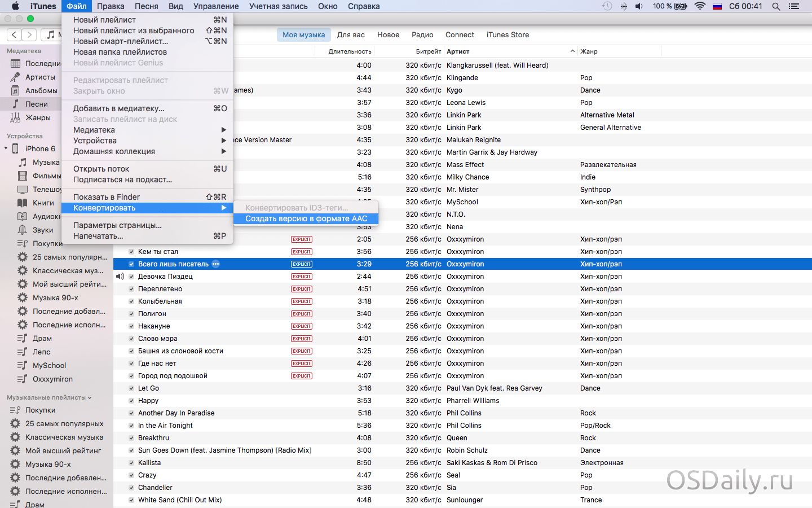Open the Новое tab
Viewport: 812px width, 508px height.
388,34
